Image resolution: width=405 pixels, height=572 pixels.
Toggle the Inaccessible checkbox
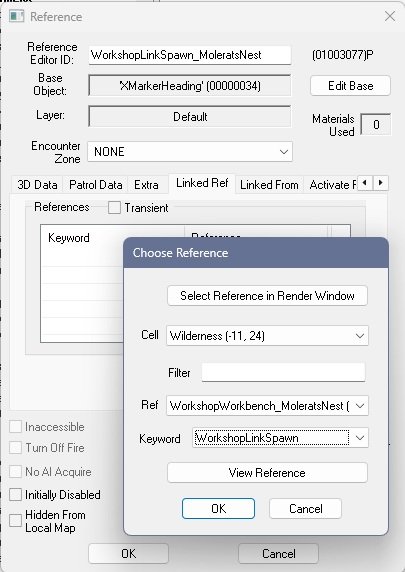(15, 426)
